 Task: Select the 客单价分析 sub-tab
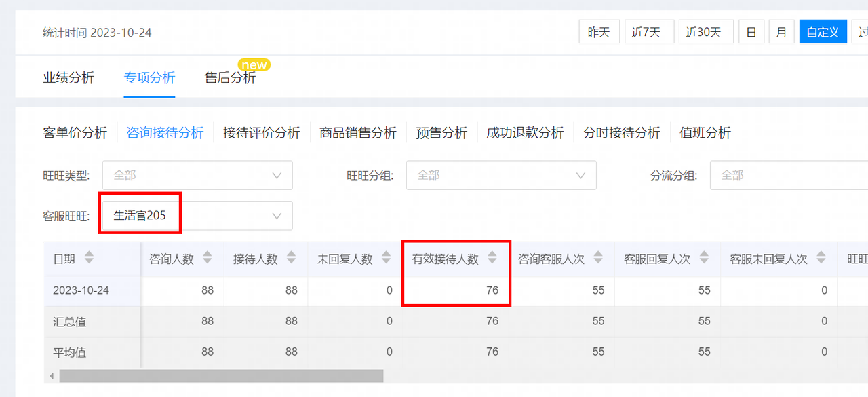pos(75,133)
